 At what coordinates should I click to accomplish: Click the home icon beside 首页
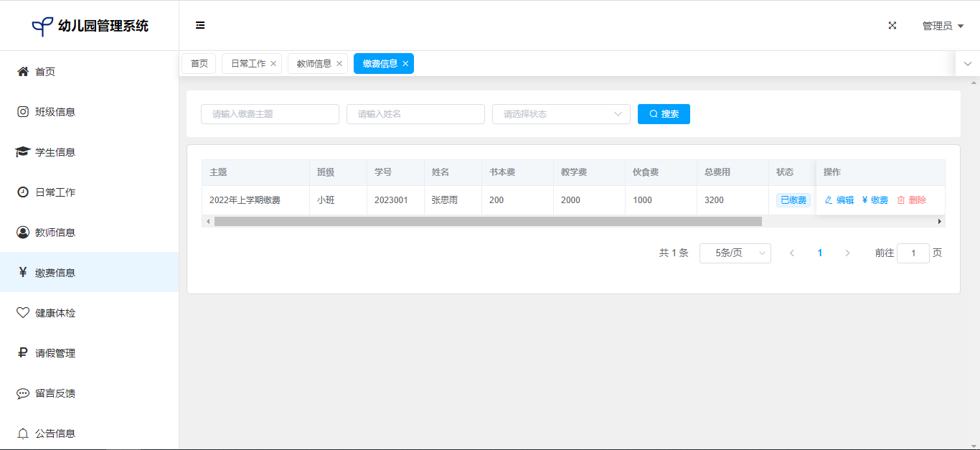(x=23, y=72)
